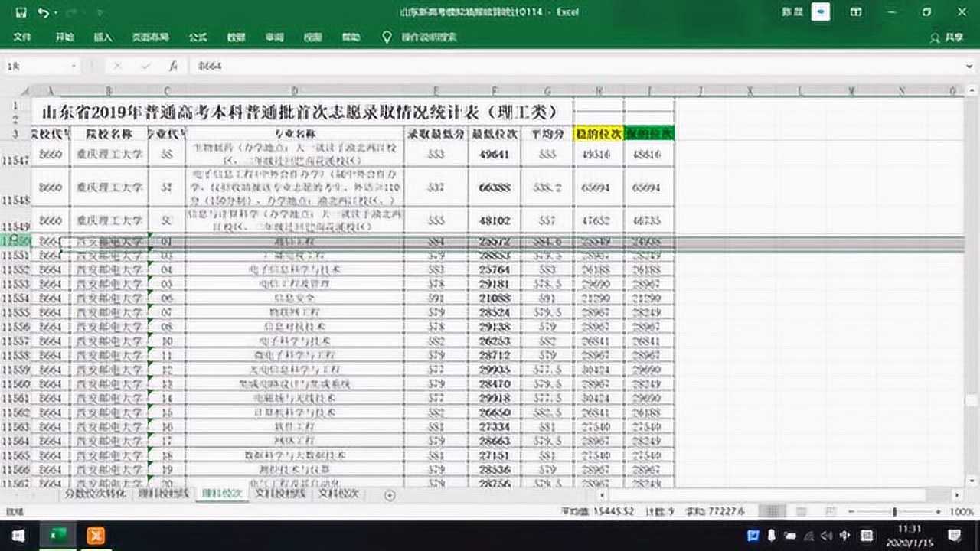
Task: Switch to the 分数位次转化 sheet tab
Action: [96, 494]
